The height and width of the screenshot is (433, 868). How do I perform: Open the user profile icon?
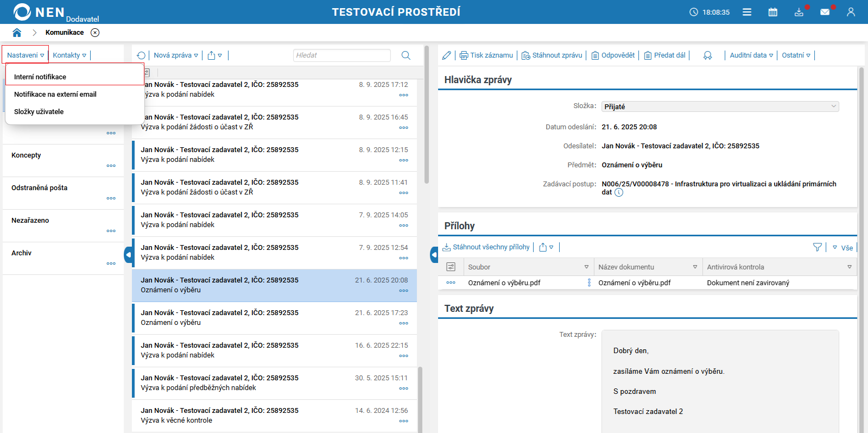(851, 12)
